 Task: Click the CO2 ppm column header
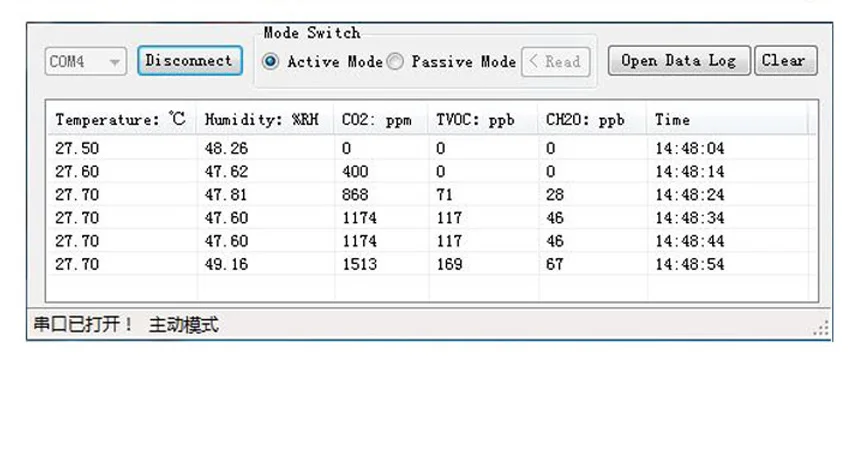click(x=381, y=120)
